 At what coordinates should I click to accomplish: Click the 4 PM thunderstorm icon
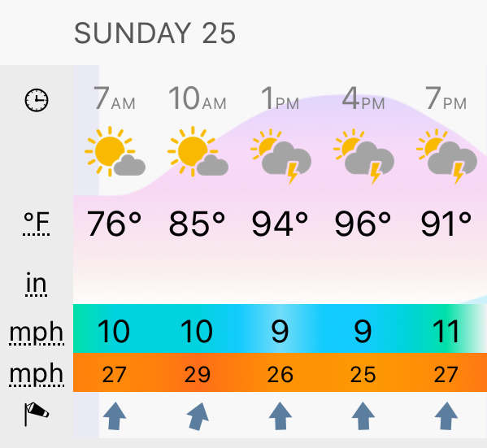coord(363,156)
